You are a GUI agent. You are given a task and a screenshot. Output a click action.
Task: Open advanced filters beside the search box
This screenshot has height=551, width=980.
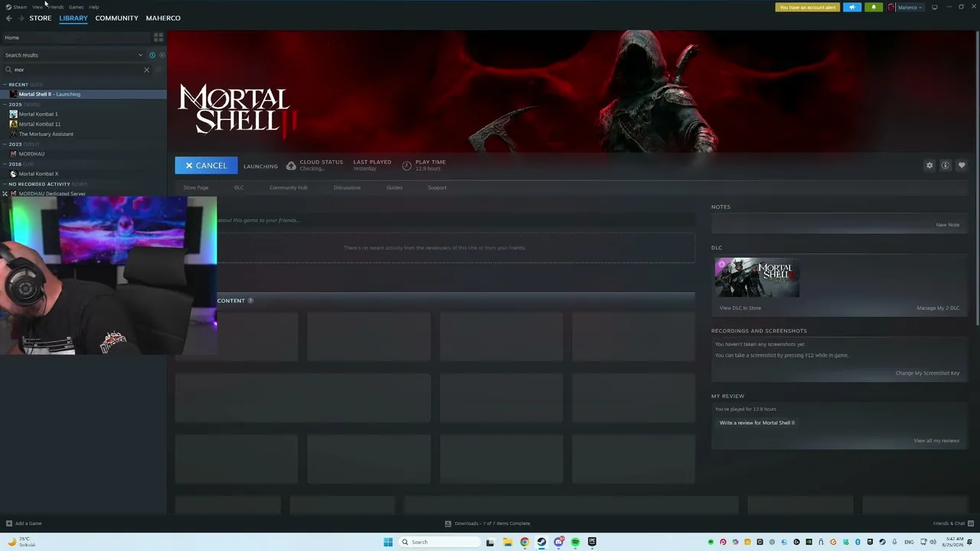coord(158,70)
